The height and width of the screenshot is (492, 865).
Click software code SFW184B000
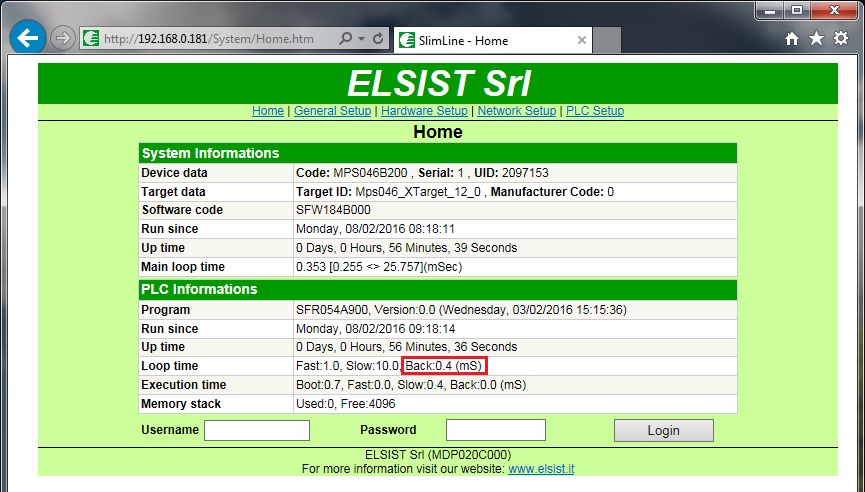(333, 210)
